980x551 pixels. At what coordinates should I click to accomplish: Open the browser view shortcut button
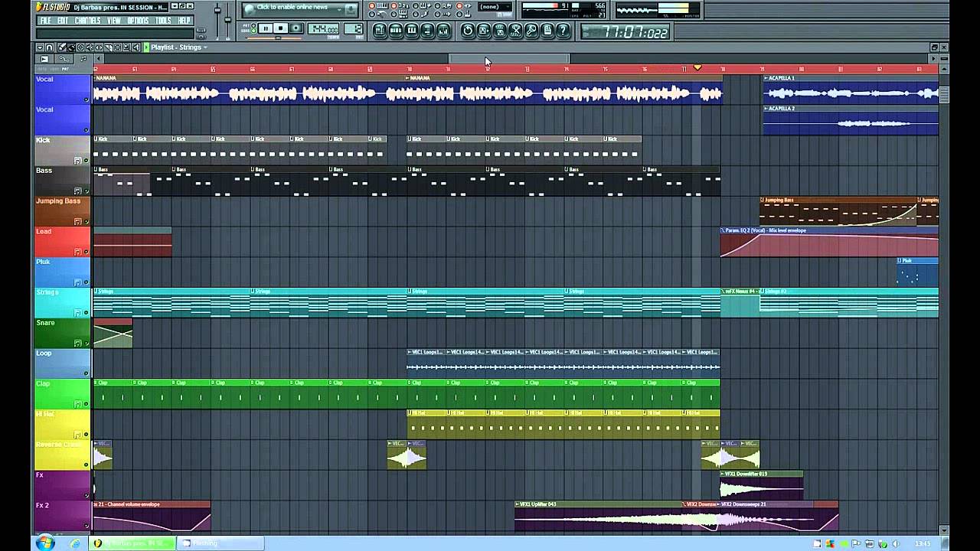pyautogui.click(x=427, y=31)
